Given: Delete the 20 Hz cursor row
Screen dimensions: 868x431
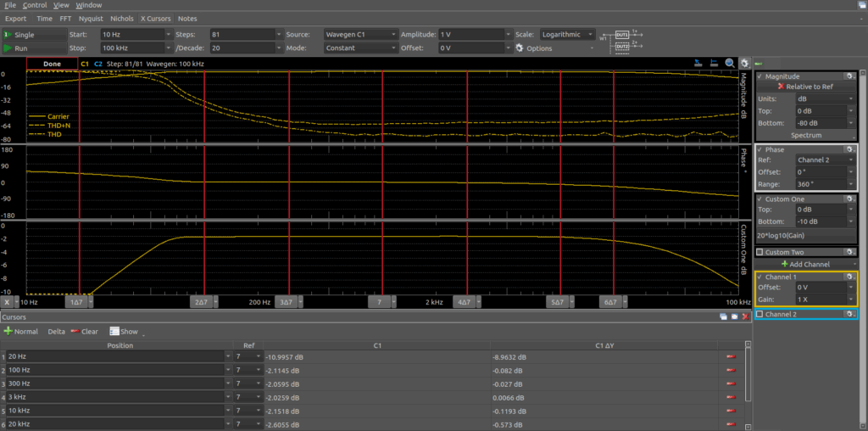Looking at the screenshot, I should 730,357.
